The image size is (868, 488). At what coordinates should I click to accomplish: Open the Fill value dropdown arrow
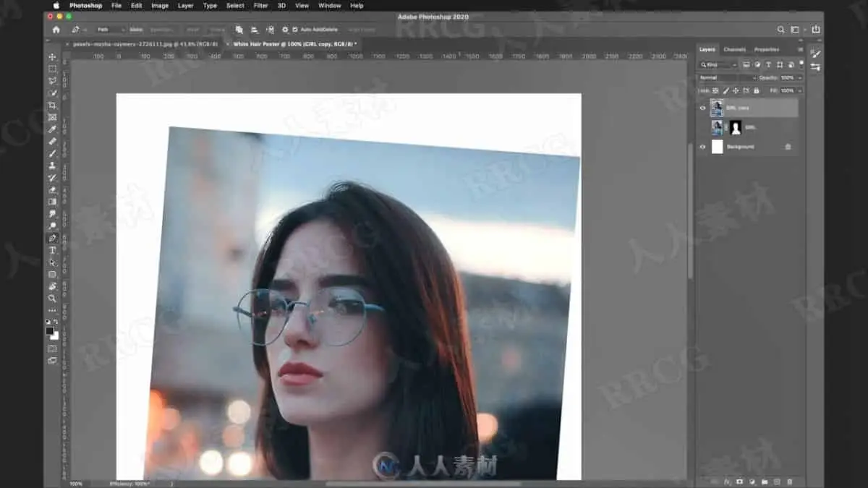pyautogui.click(x=800, y=90)
